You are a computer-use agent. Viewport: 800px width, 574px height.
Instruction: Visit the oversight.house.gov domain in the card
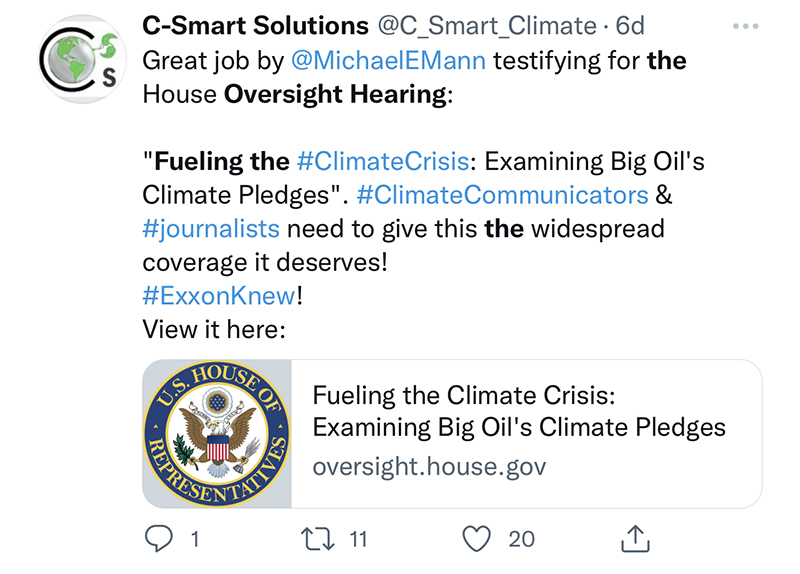[x=429, y=467]
